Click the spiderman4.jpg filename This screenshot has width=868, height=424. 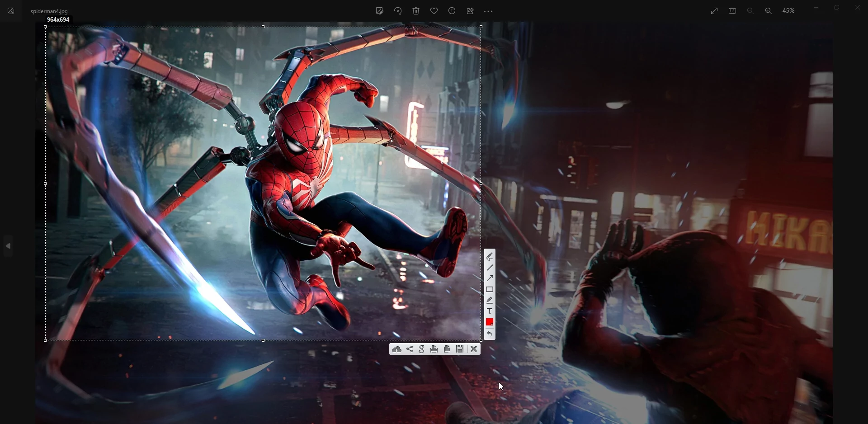[x=49, y=12]
